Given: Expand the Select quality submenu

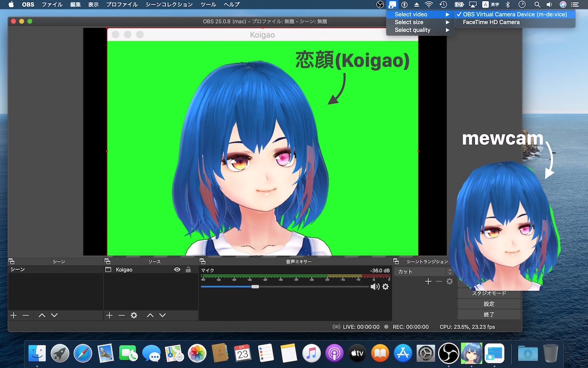Looking at the screenshot, I should tap(420, 30).
